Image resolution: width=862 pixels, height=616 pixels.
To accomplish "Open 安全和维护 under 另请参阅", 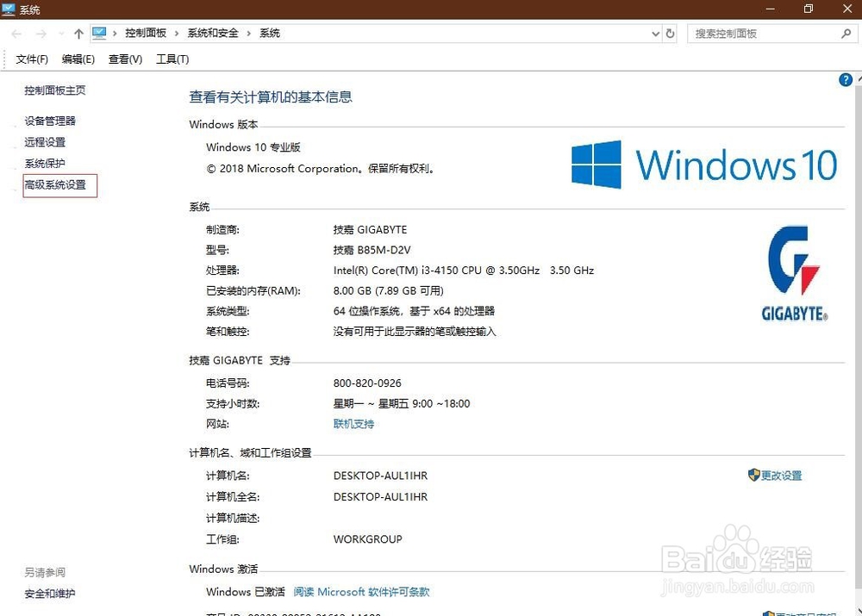I will 49,594.
